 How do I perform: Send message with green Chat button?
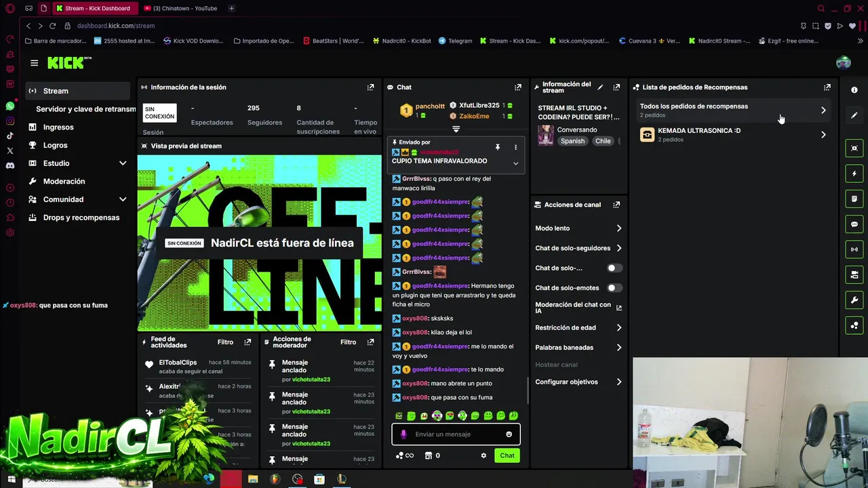[507, 455]
